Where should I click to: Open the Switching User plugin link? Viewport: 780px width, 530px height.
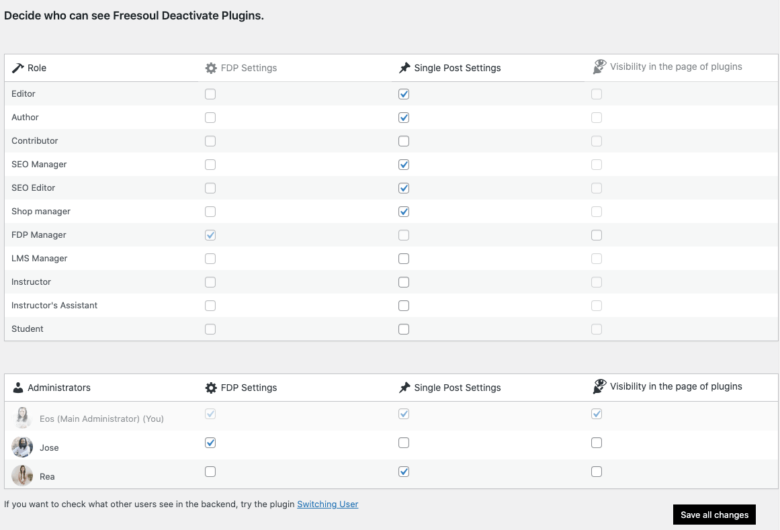coord(327,504)
